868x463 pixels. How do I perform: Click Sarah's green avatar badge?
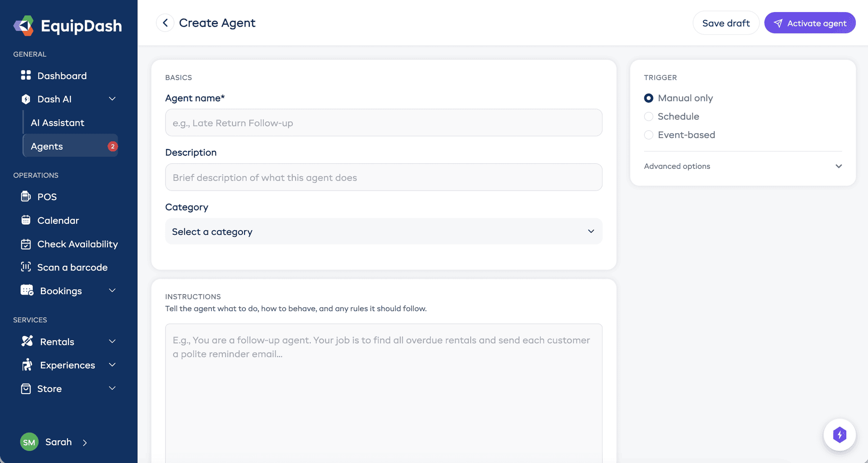tap(29, 442)
